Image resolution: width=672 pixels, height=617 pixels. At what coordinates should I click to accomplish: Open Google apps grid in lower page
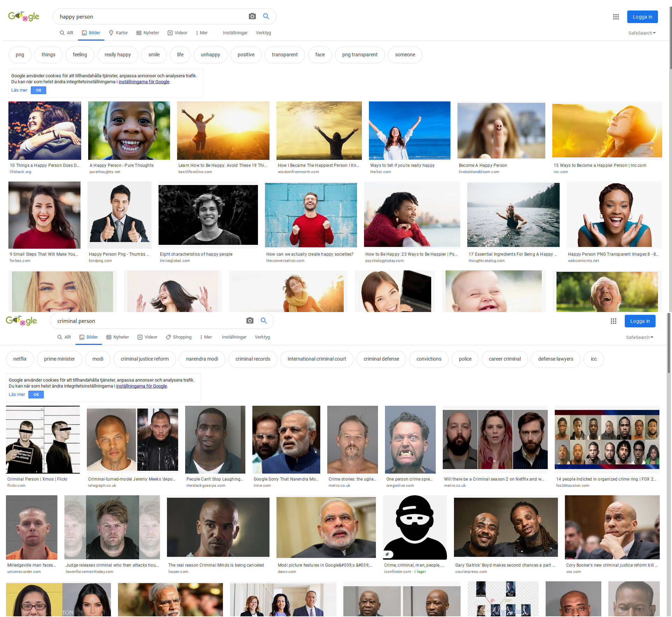pyautogui.click(x=614, y=321)
